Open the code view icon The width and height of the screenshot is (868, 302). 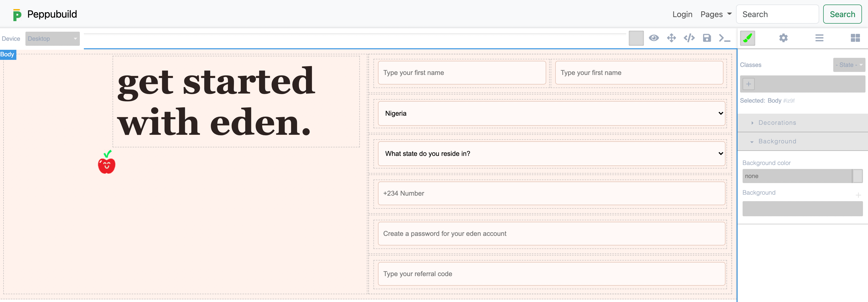(689, 38)
